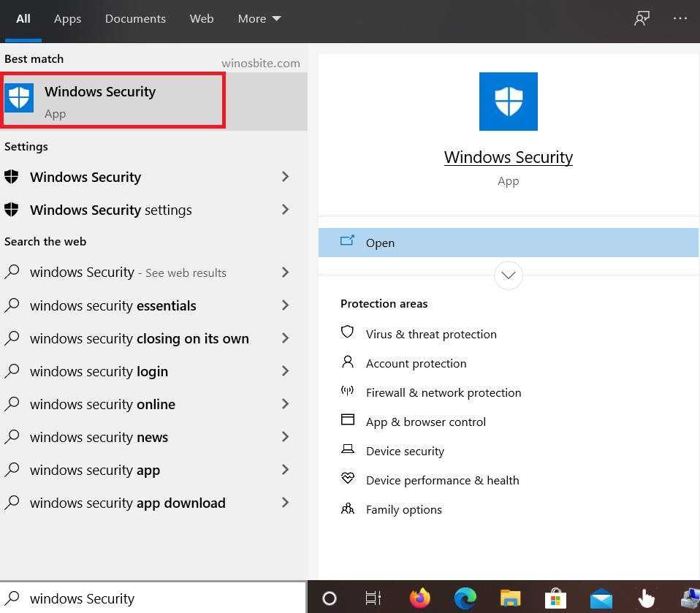Open the three-dot options menu
700x613 pixels.
pos(680,19)
